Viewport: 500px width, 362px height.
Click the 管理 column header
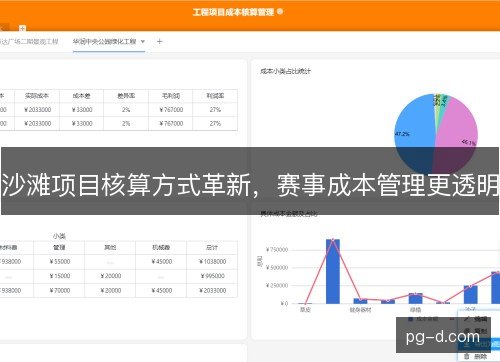point(59,247)
